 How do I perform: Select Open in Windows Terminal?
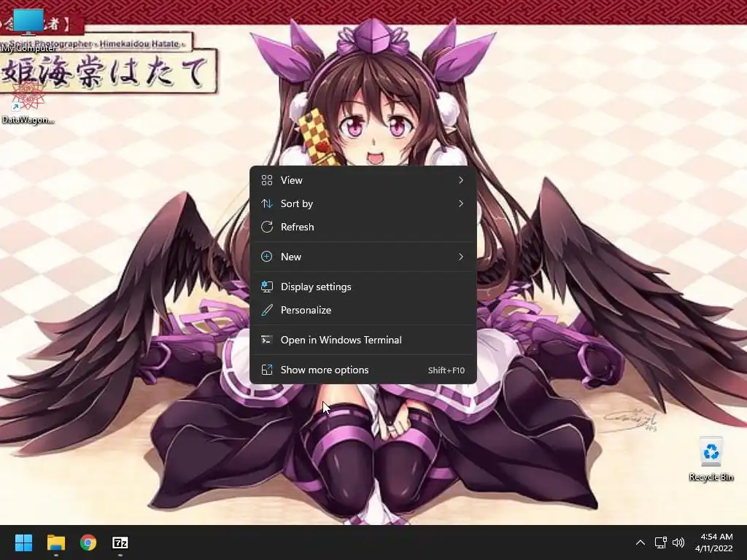tap(363, 340)
